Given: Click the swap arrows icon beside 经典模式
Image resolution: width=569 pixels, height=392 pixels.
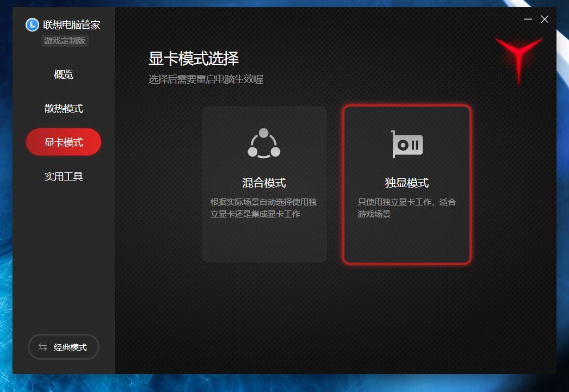Looking at the screenshot, I should [42, 347].
